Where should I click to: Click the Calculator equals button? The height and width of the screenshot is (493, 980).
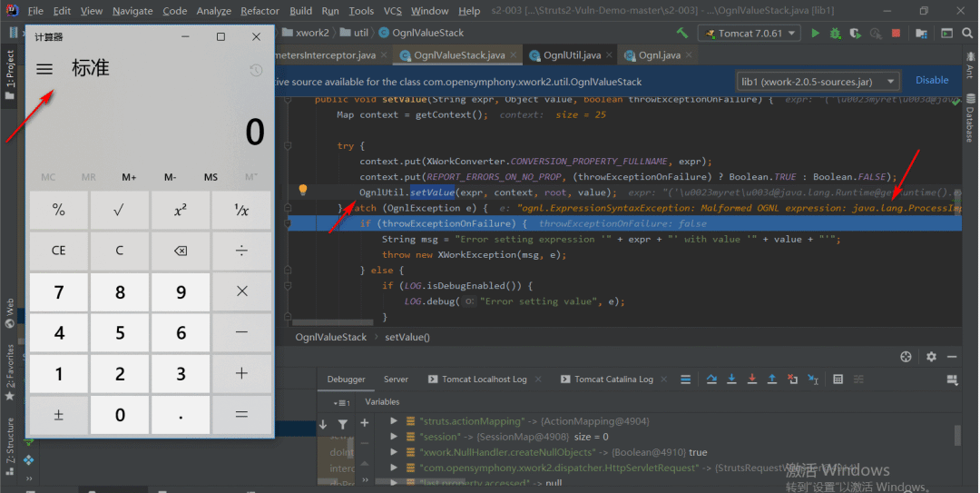coord(241,414)
